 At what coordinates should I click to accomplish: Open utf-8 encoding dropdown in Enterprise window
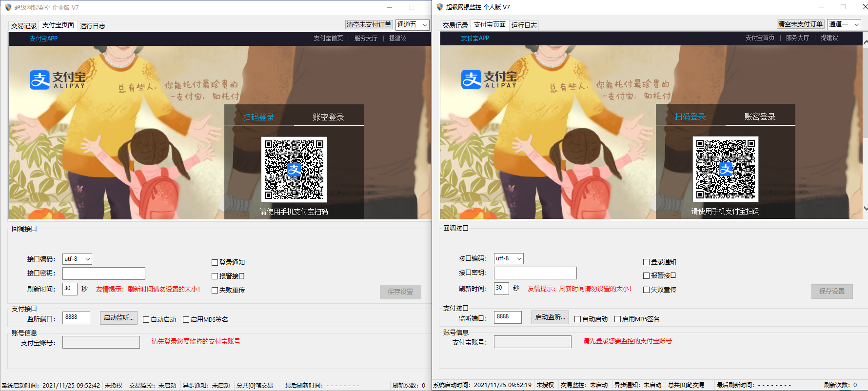click(x=77, y=259)
